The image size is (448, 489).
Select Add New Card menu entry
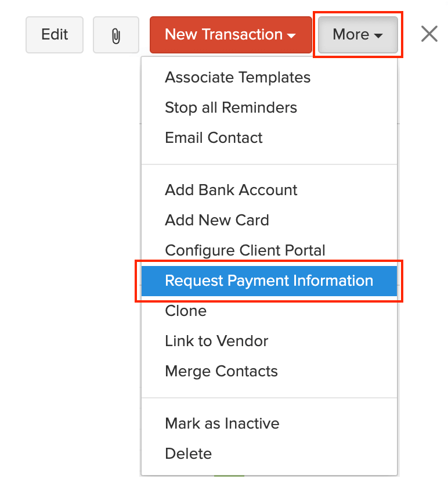(217, 220)
